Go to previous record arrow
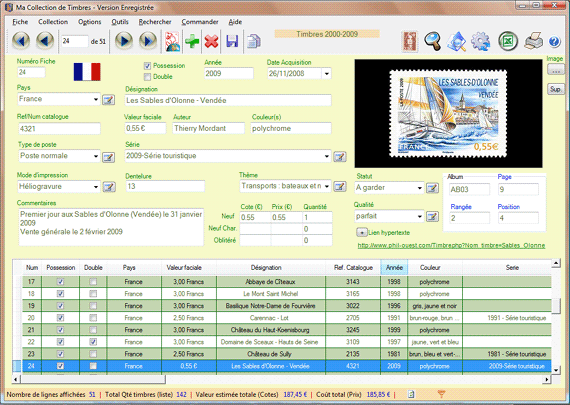The image size is (570, 405). click(x=45, y=40)
